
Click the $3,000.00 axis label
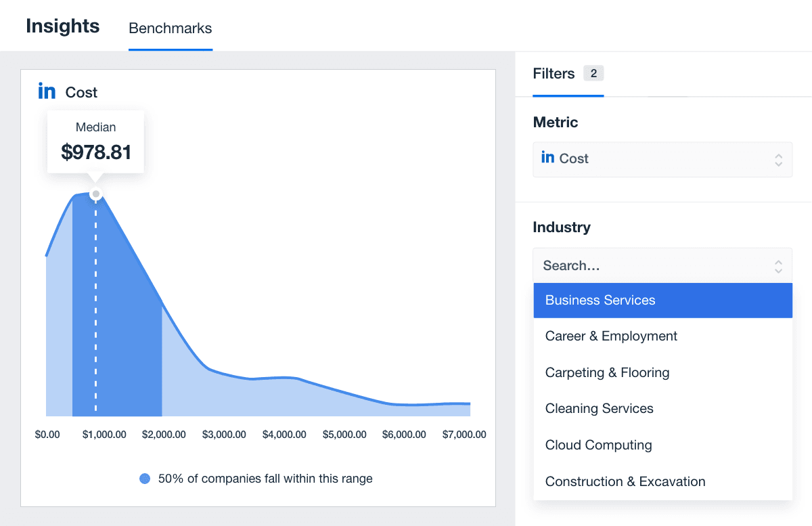coord(224,435)
